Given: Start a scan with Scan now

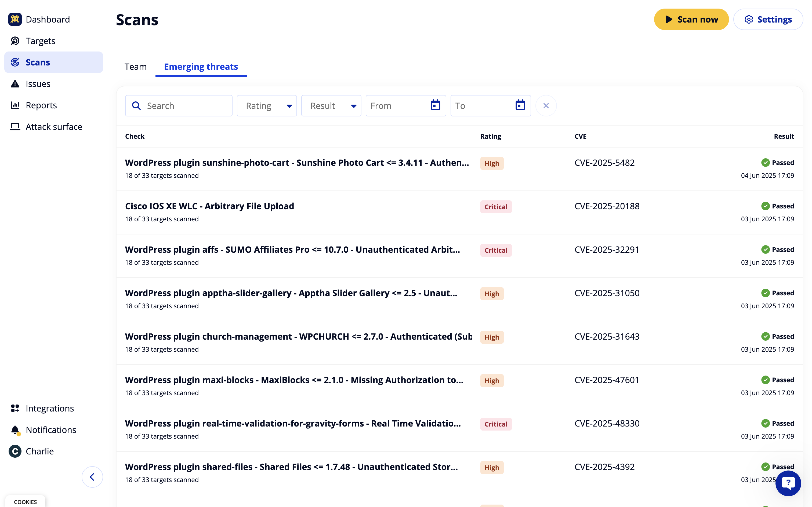Looking at the screenshot, I should point(691,19).
